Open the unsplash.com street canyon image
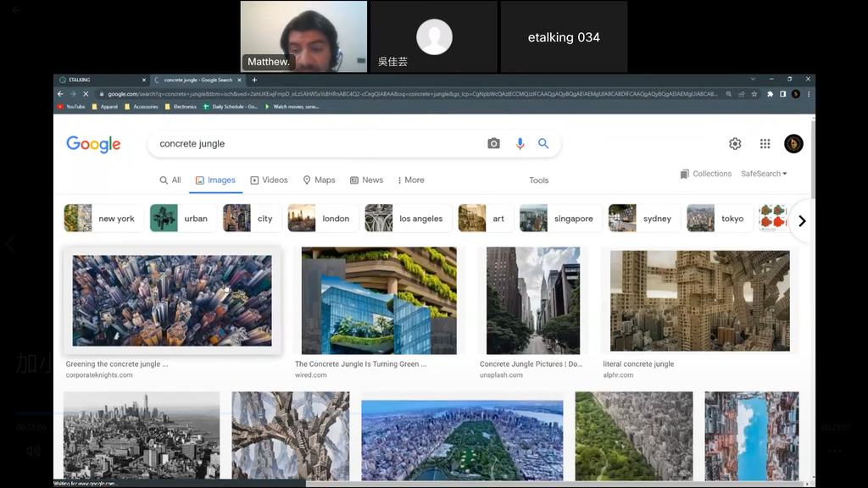 coord(533,301)
